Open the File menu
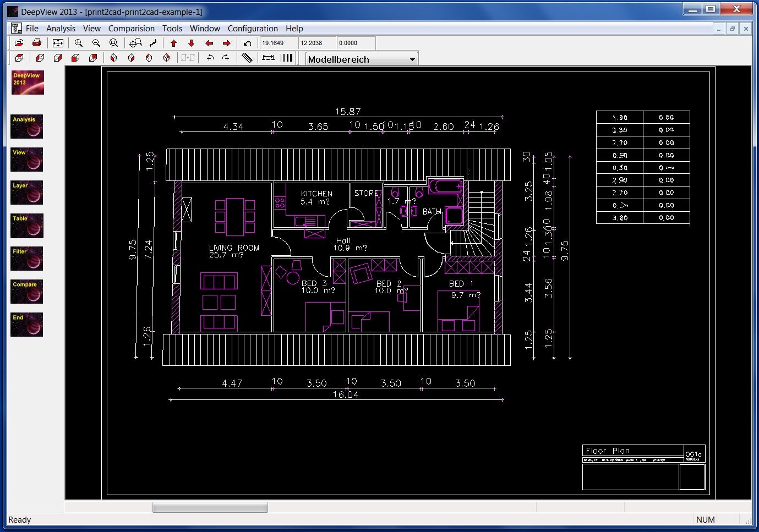This screenshot has height=532, width=759. click(x=32, y=29)
